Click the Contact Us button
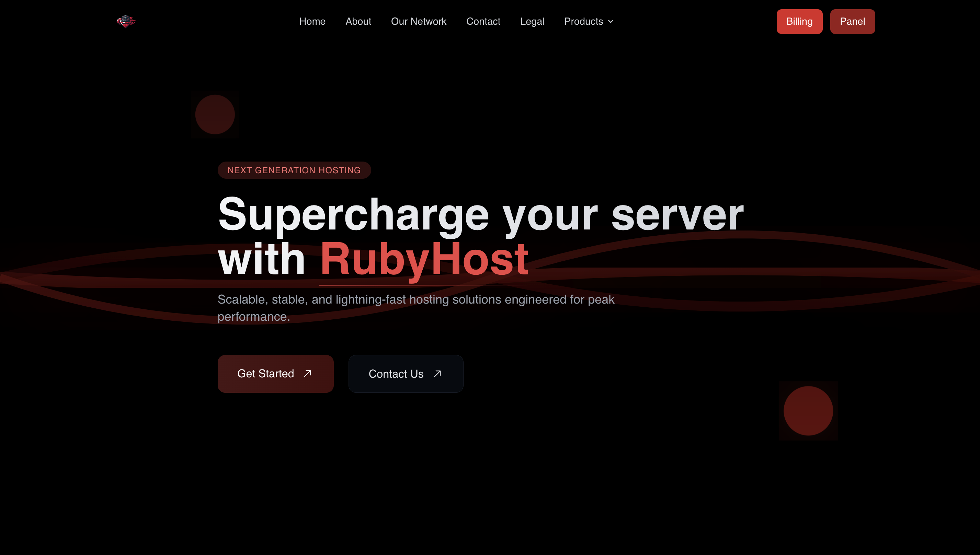This screenshot has height=555, width=980. [406, 373]
